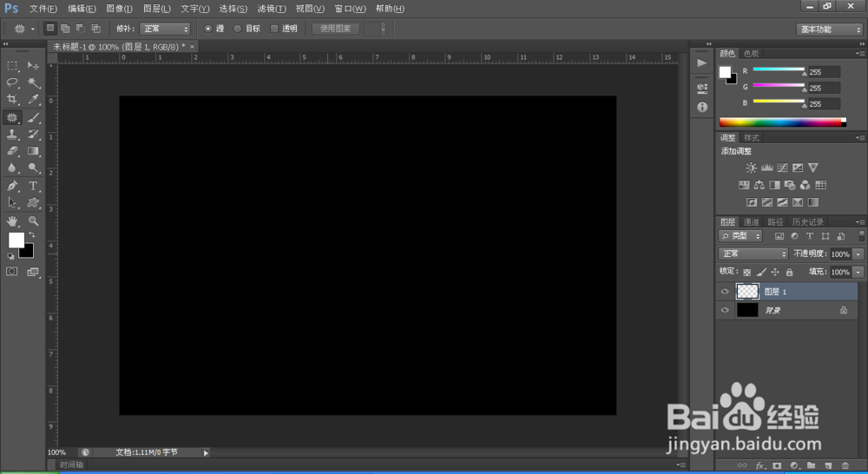Toggle lock position
Viewport: 868px width, 474px height.
coord(775,272)
